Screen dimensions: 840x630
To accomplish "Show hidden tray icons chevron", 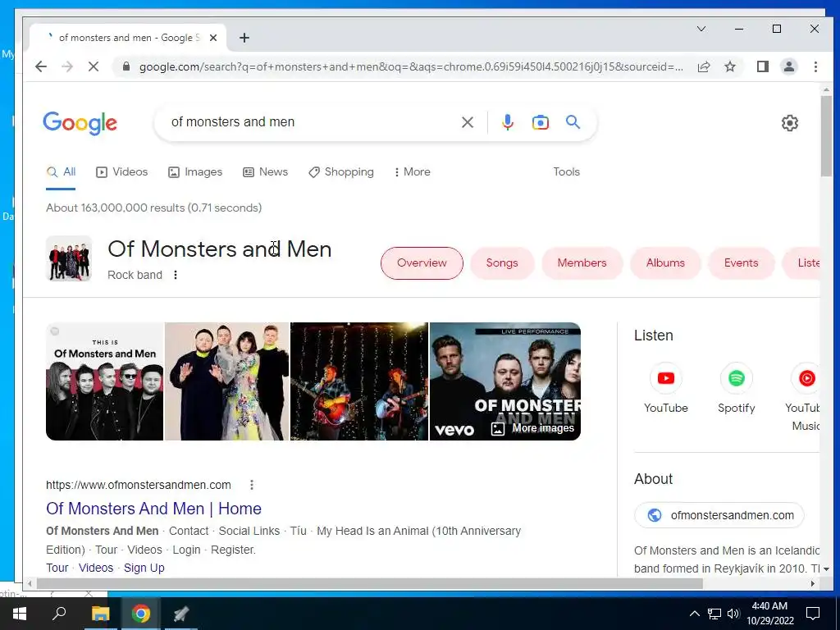I will coord(694,614).
